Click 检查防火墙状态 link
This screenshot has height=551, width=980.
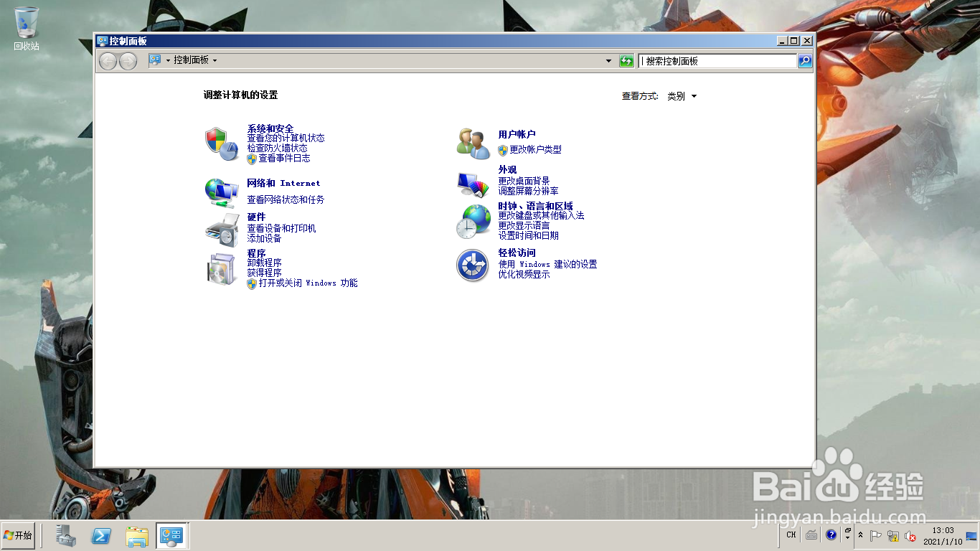pyautogui.click(x=277, y=148)
